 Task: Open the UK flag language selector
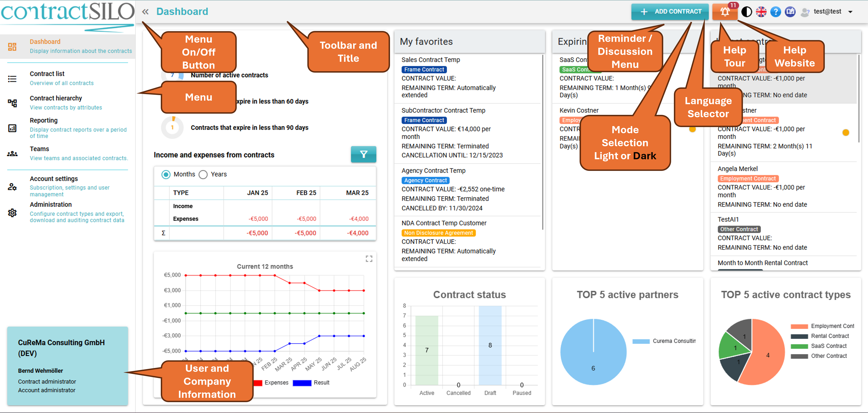click(x=761, y=12)
